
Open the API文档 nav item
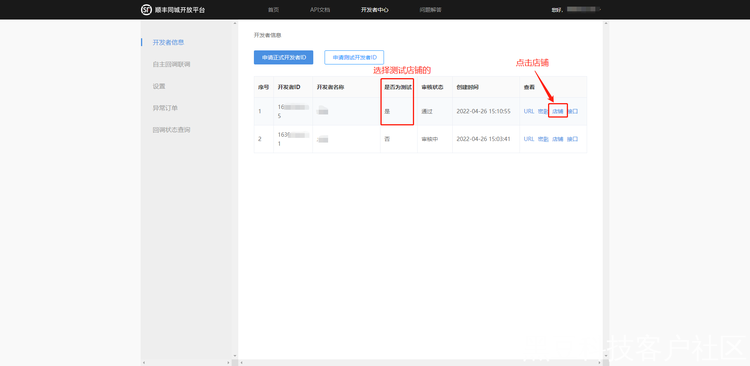(x=320, y=10)
